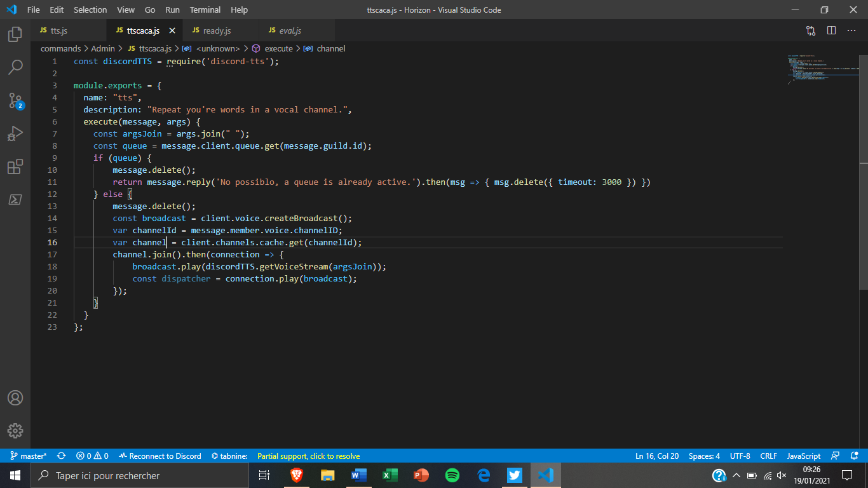Open the Edit menu
Viewport: 868px width, 488px height.
coord(57,10)
